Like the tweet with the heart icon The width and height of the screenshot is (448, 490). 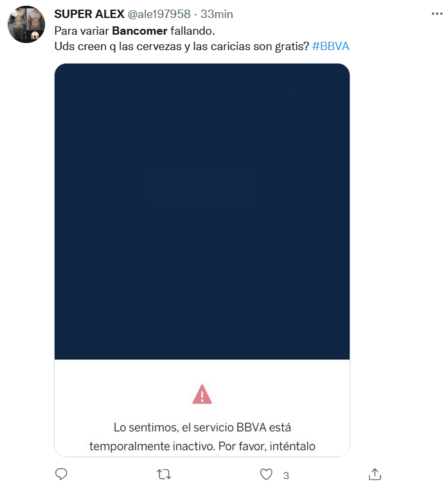[x=266, y=475]
